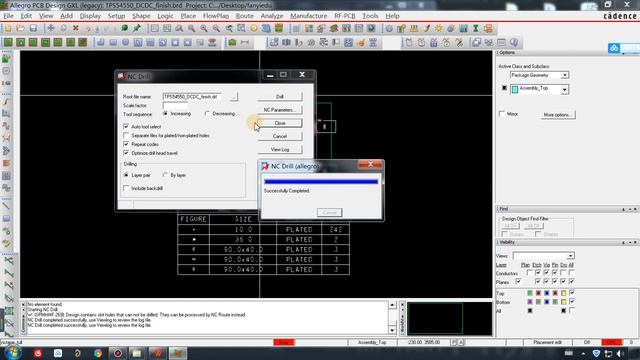This screenshot has width=640, height=360.
Task: Click Close button in NC Drill dialog
Action: [280, 123]
